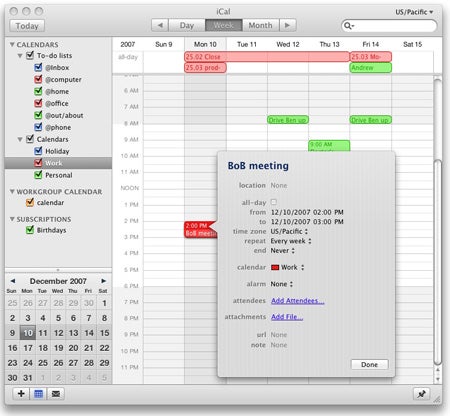Uncheck the Holiday calendar
The width and height of the screenshot is (450, 416).
(x=38, y=151)
